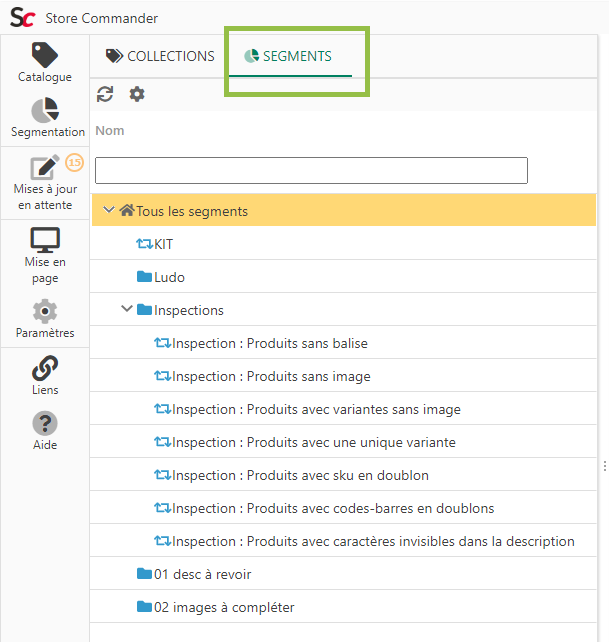Viewport: 609px width, 642px height.
Task: Open the Liens chain icon
Action: click(x=45, y=368)
